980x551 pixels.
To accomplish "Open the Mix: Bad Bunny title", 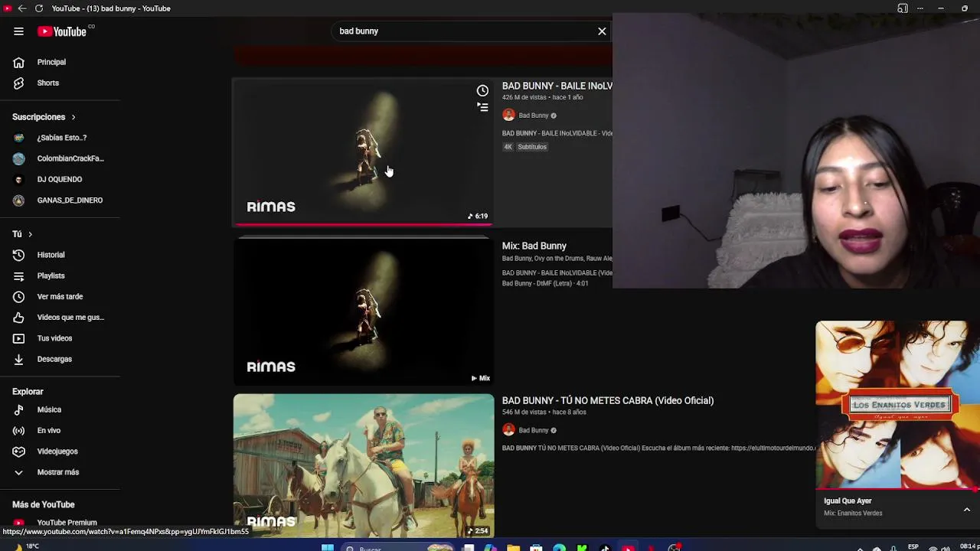I will [534, 246].
